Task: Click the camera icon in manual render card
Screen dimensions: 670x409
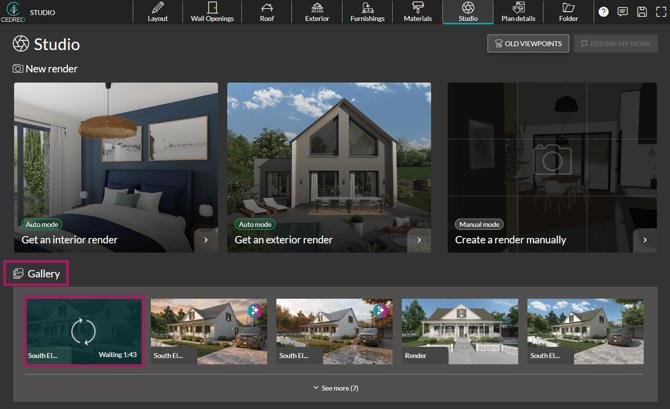Action: tap(552, 159)
